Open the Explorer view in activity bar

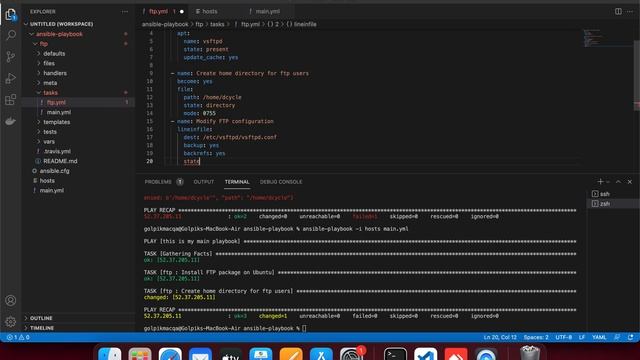pos(11,15)
